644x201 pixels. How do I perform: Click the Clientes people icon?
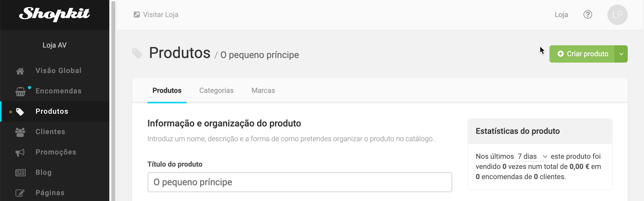[x=20, y=132]
